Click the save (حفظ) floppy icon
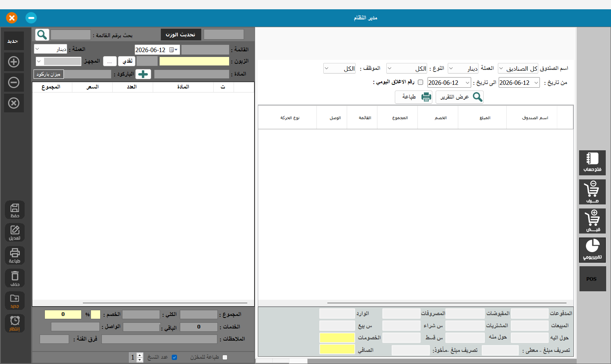The width and height of the screenshot is (611, 364). coord(15,210)
